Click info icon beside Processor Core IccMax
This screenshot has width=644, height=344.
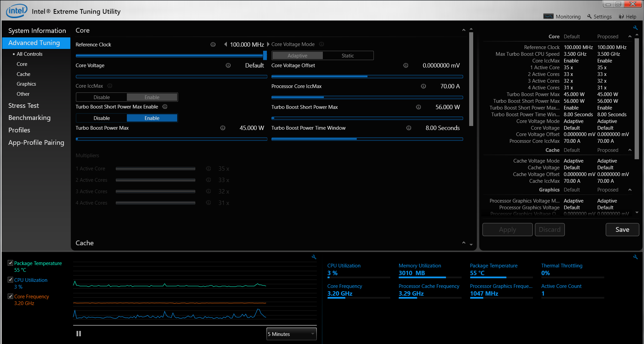[x=424, y=86]
